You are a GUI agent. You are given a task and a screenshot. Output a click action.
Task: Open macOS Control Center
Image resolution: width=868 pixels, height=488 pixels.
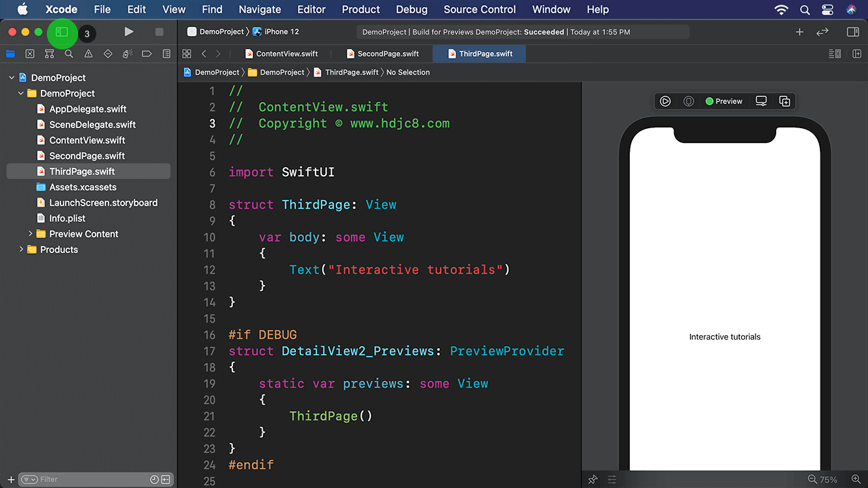click(x=828, y=9)
